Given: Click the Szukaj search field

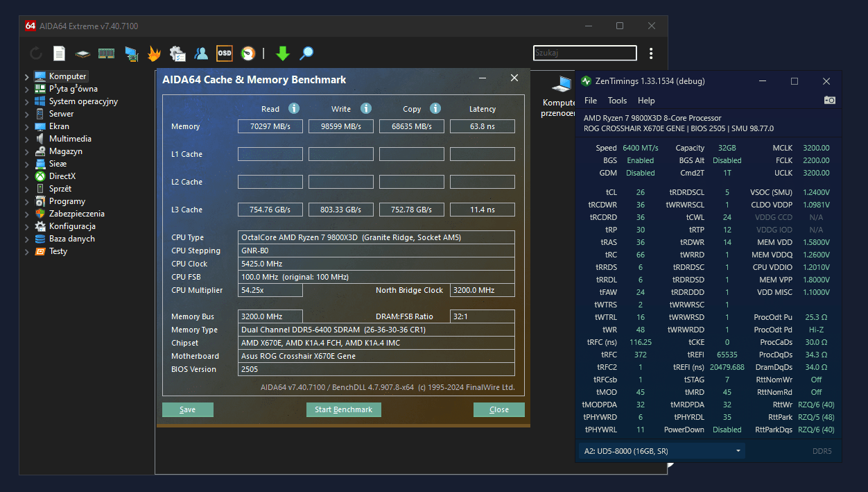Looking at the screenshot, I should (585, 53).
